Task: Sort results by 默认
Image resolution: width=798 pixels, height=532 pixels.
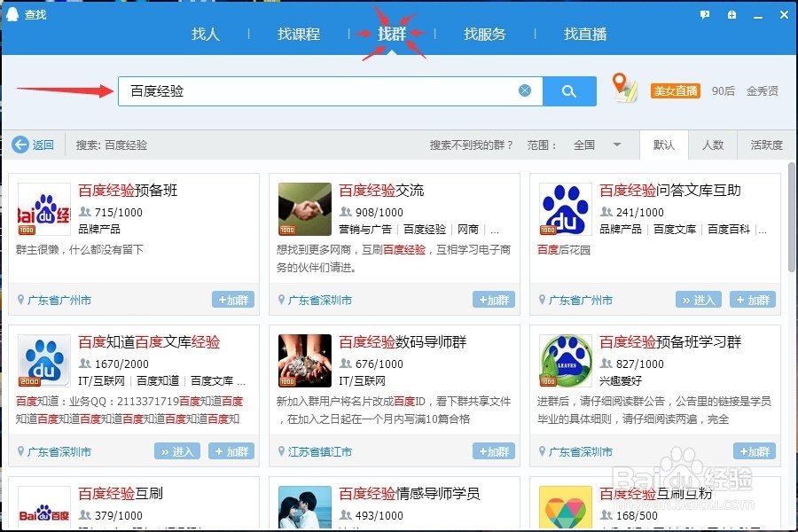Action: [x=663, y=145]
